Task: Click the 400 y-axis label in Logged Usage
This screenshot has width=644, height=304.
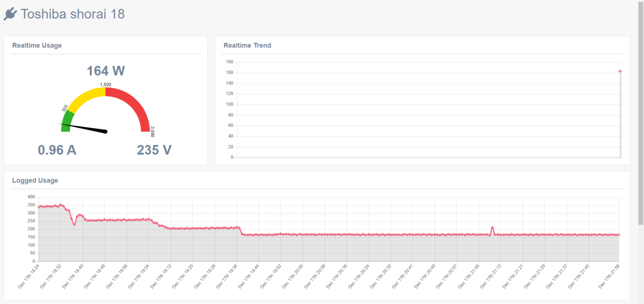Action: pyautogui.click(x=31, y=197)
